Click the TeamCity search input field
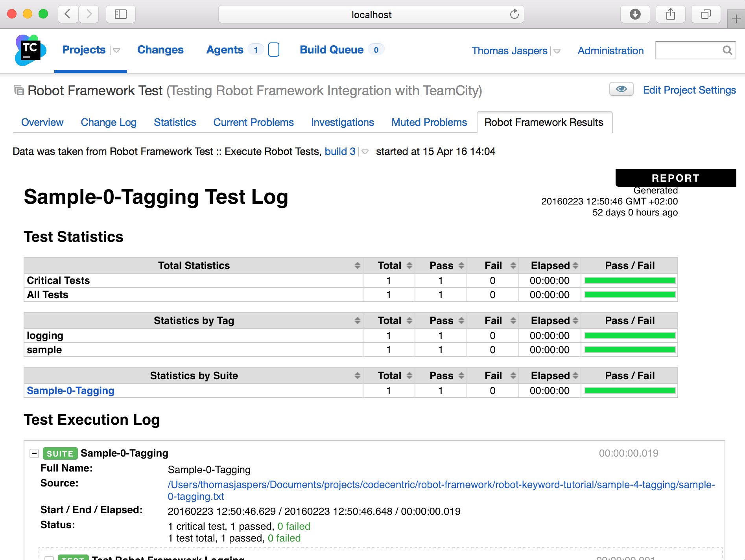 (x=688, y=50)
